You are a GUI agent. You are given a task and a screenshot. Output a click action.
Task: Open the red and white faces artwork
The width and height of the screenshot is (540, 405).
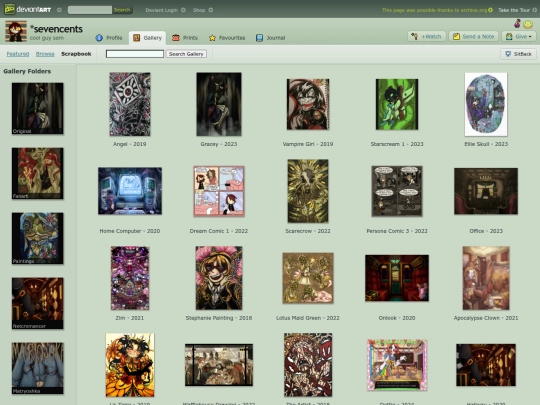click(x=308, y=365)
